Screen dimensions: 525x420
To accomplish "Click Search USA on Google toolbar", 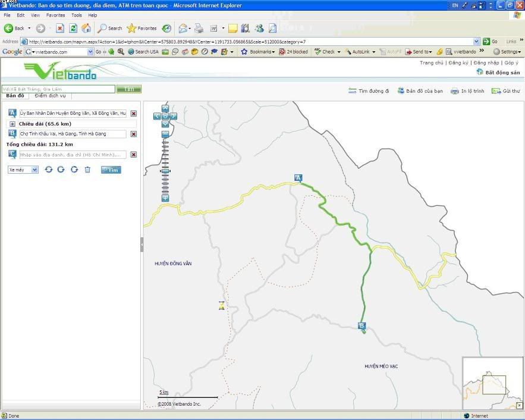I will (143, 52).
